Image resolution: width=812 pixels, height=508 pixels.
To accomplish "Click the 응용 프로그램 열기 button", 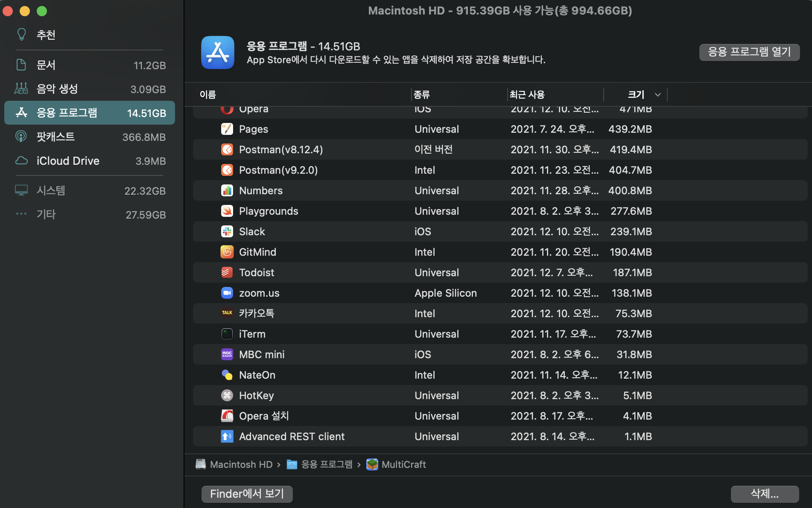I will [749, 52].
